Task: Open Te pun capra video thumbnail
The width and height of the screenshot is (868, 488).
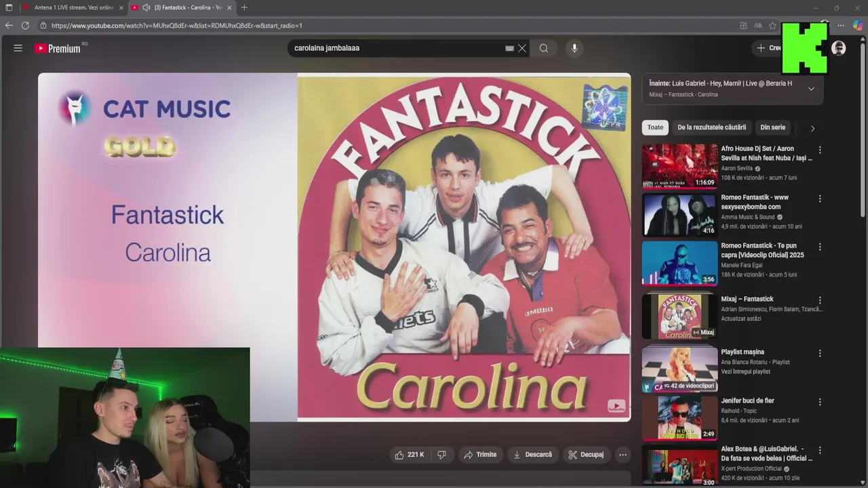Action: 679,263
